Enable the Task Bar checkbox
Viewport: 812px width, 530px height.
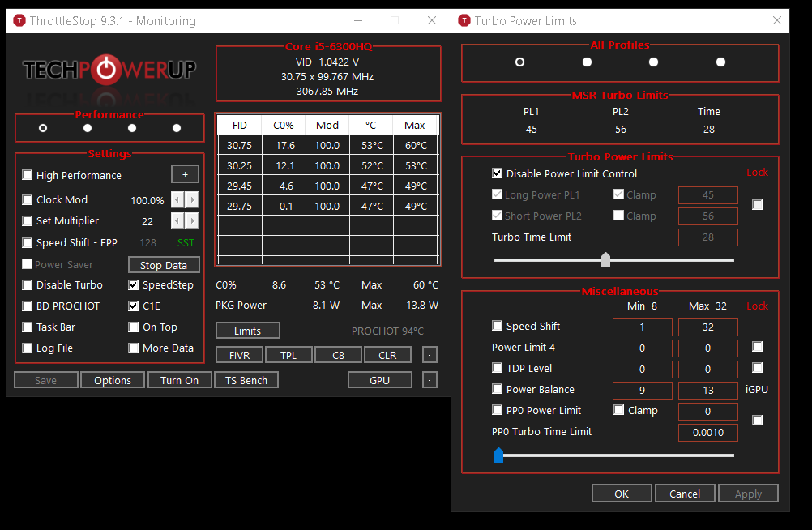[x=28, y=327]
